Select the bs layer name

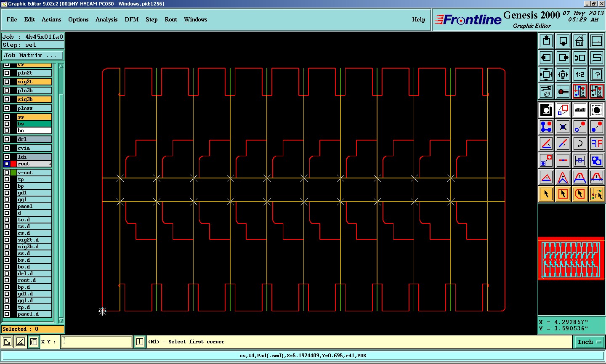click(x=34, y=124)
